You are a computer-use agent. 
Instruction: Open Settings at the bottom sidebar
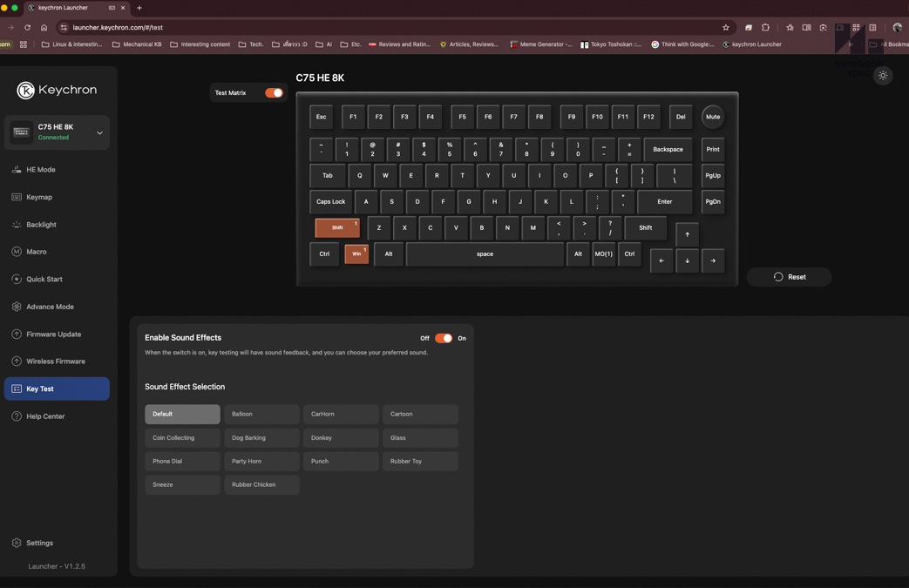(38, 543)
